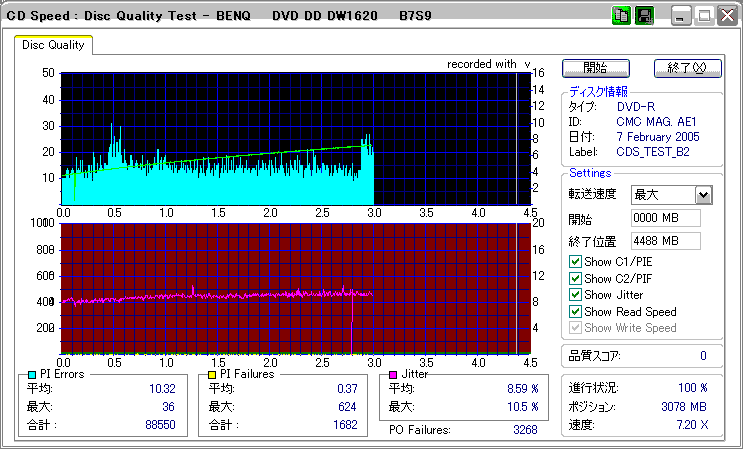Click the disabled Show Write Speed checkbox
The image size is (743, 449).
click(x=575, y=328)
